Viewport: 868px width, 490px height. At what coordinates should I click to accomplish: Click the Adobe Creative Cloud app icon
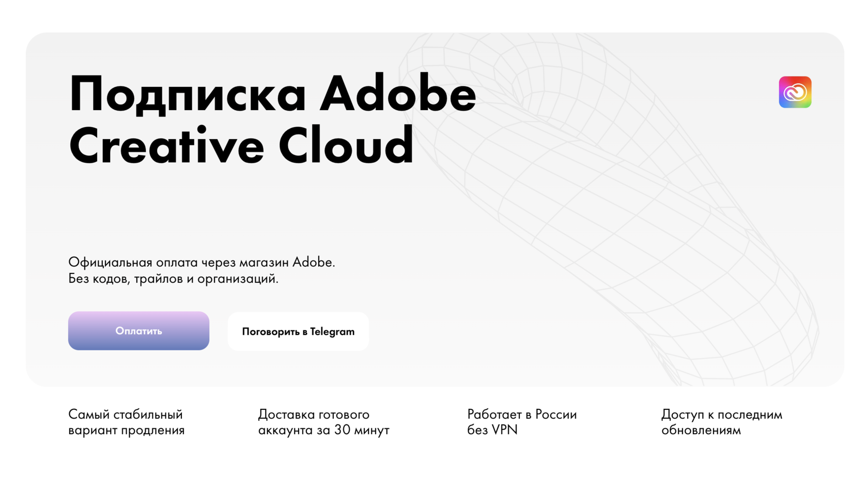pyautogui.click(x=795, y=92)
